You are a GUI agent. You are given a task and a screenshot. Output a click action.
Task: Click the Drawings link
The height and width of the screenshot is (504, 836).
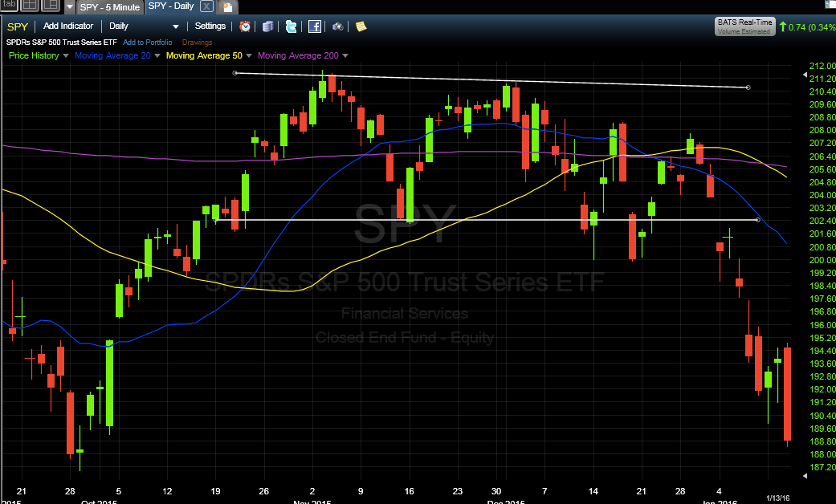197,42
